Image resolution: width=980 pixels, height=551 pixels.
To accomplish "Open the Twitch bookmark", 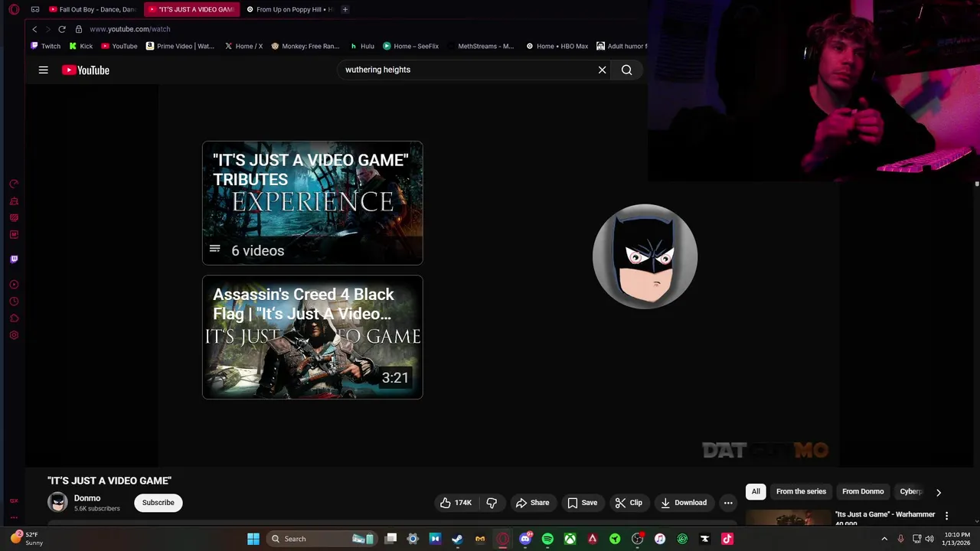I will click(45, 46).
